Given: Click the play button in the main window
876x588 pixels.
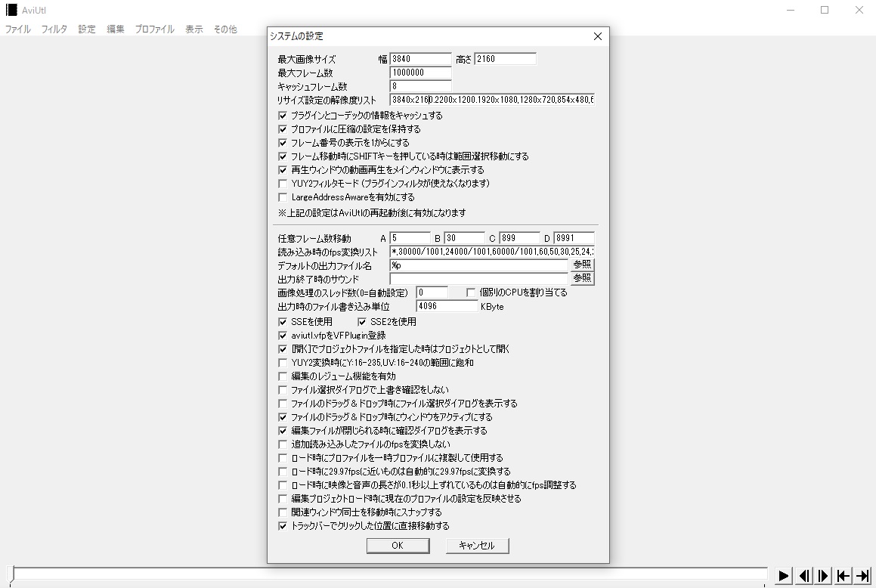Looking at the screenshot, I should pos(783,576).
